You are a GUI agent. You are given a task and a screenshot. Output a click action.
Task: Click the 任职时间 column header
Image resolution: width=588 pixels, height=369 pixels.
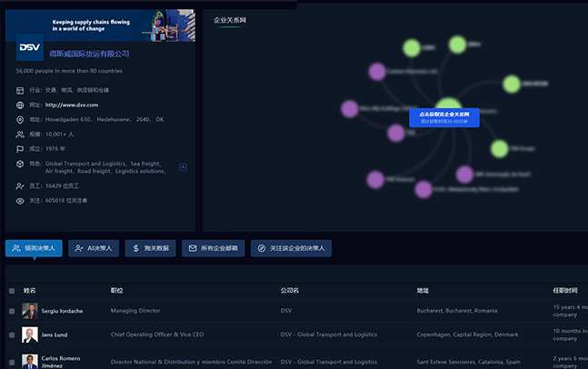(565, 291)
